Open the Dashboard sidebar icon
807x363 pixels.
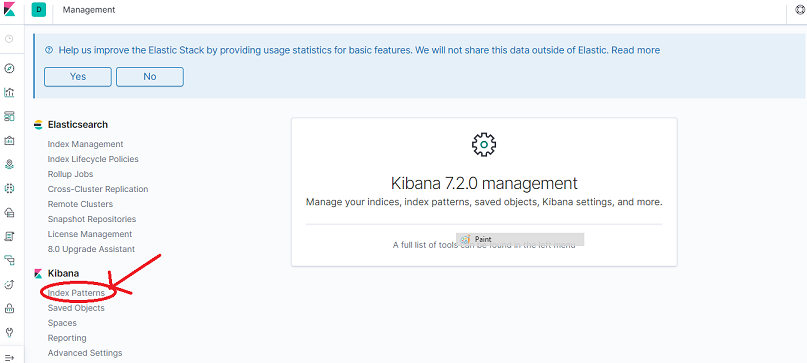(x=9, y=116)
